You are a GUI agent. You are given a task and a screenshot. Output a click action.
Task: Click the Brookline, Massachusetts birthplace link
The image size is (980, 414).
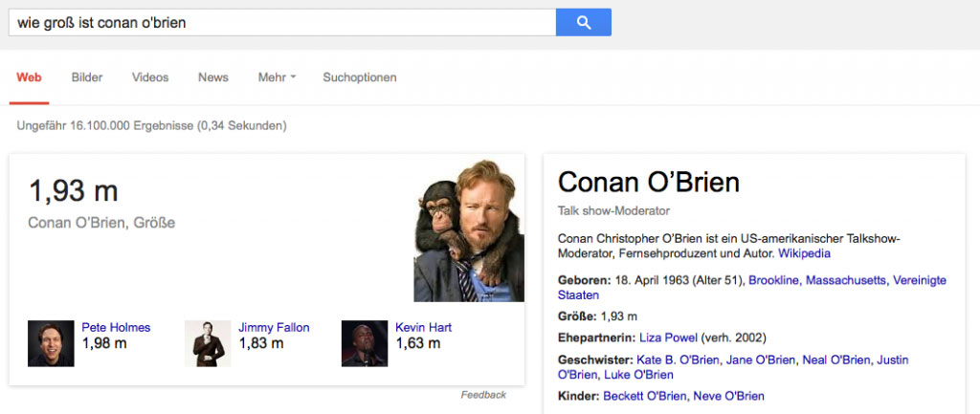(x=817, y=280)
